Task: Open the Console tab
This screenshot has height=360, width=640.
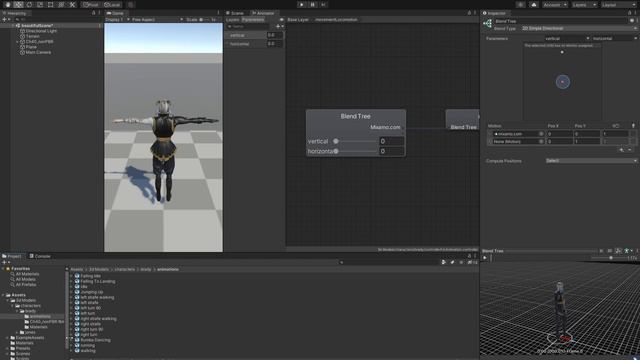Action: (40, 256)
